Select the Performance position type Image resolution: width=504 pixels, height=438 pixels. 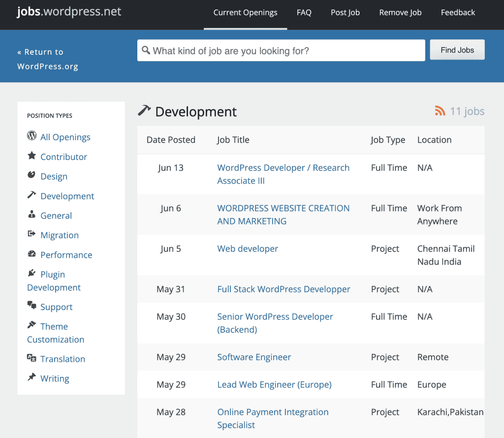point(66,255)
